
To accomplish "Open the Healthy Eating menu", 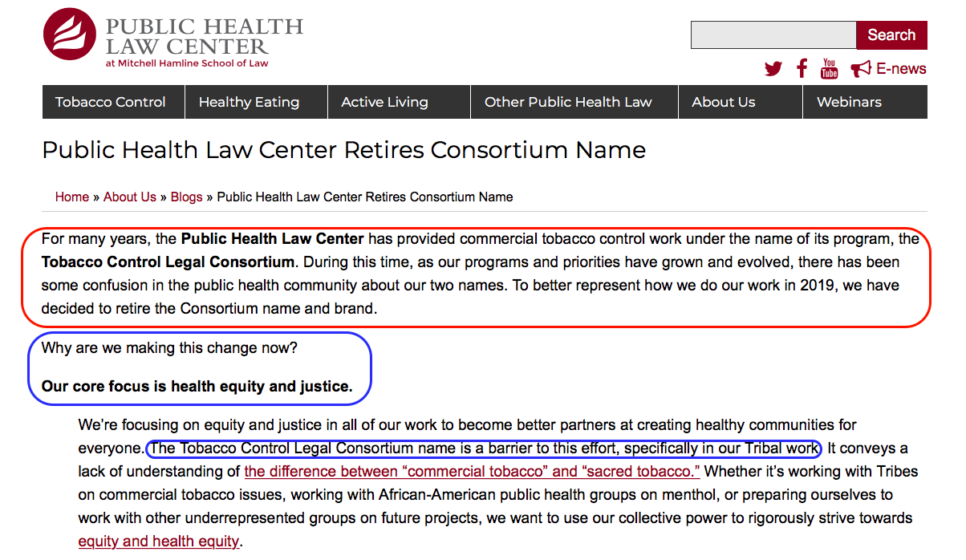I will (x=249, y=102).
